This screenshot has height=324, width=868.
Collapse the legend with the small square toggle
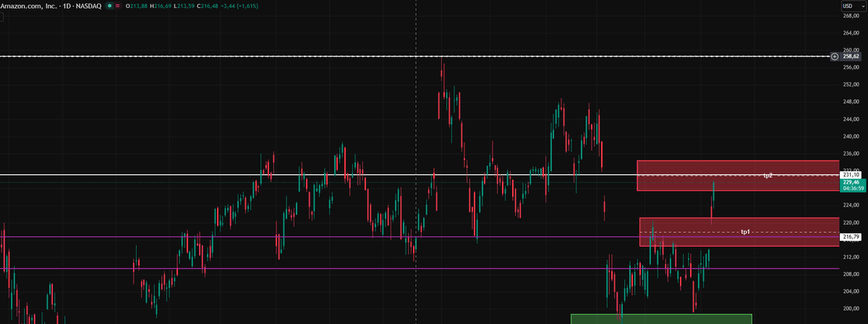coord(1,17)
